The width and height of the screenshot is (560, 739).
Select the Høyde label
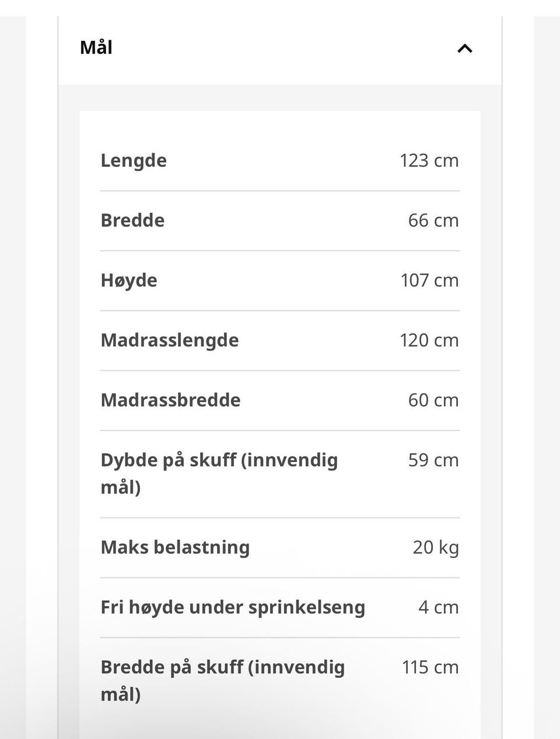click(x=129, y=281)
